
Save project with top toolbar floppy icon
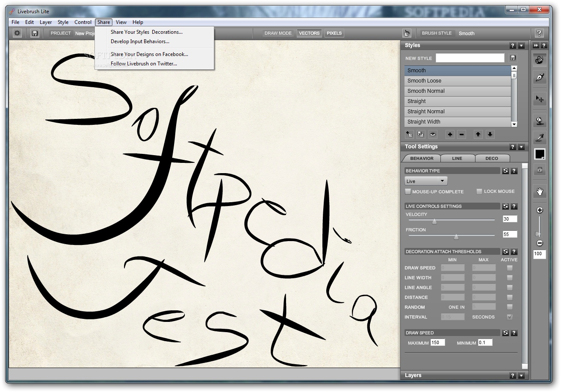coord(35,33)
